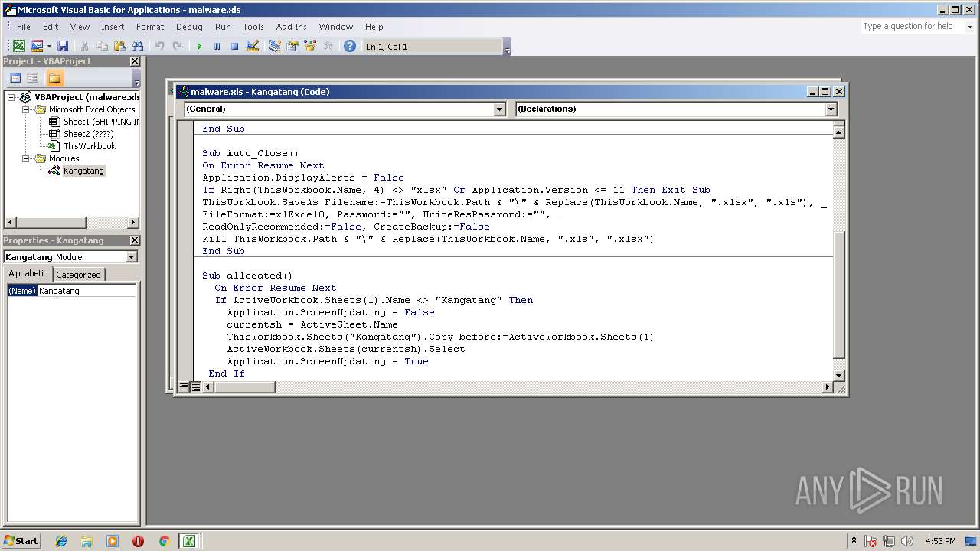
Task: Open Find with the binoculars icon
Action: pos(138,47)
